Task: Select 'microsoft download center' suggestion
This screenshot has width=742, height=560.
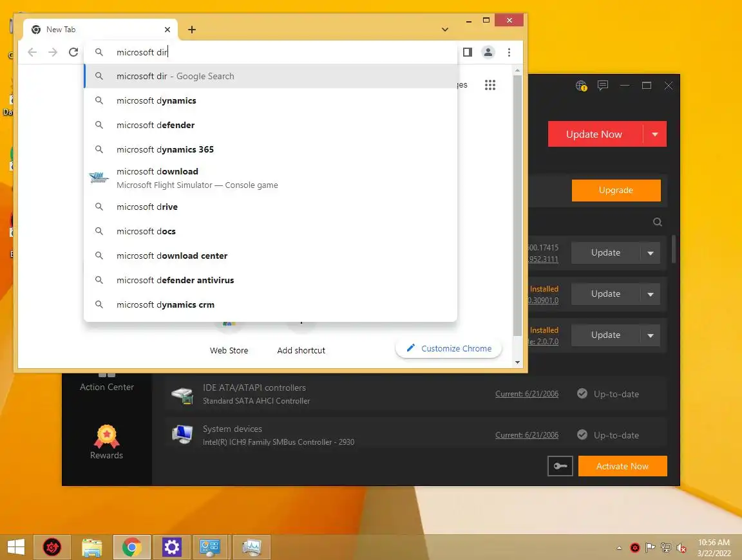Action: coord(271,256)
